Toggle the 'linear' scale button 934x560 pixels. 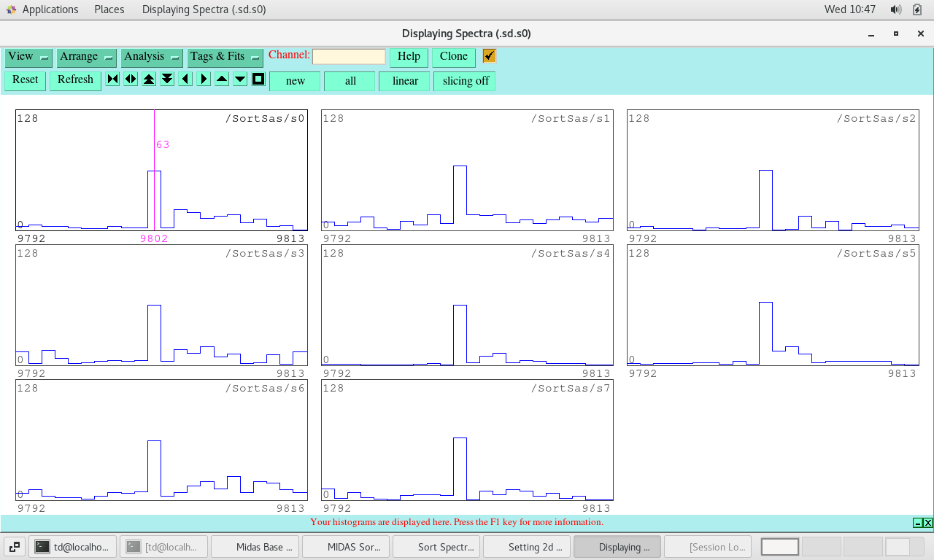[405, 81]
